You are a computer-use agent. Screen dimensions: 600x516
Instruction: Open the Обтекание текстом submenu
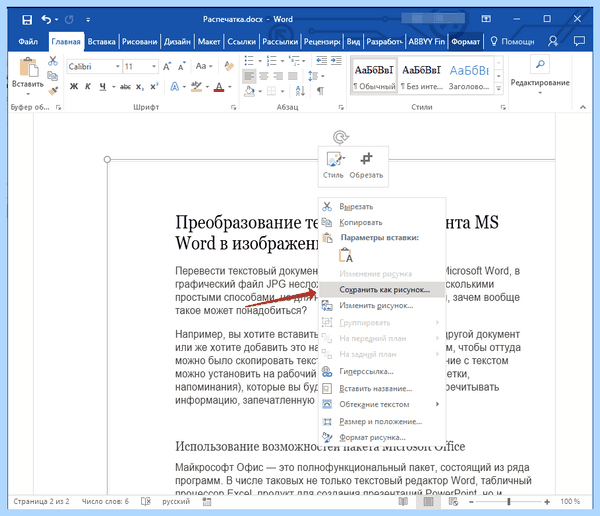[x=382, y=404]
